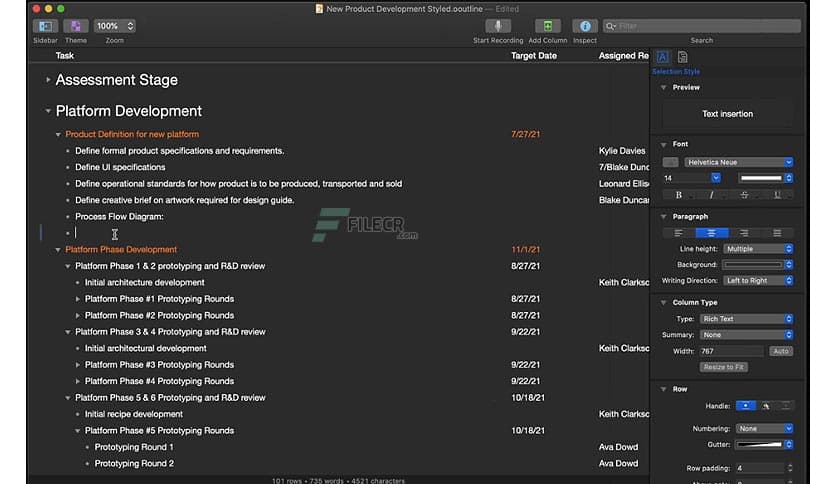Expand Platform Phase #2 Prototyping Rounds
Viewport: 836px width, 484px height.
[x=77, y=316]
